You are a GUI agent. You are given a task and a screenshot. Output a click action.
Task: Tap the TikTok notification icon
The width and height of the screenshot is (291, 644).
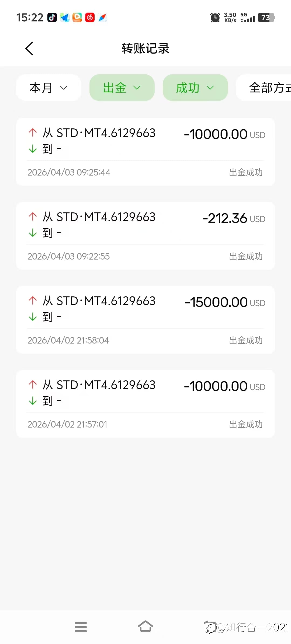52,17
